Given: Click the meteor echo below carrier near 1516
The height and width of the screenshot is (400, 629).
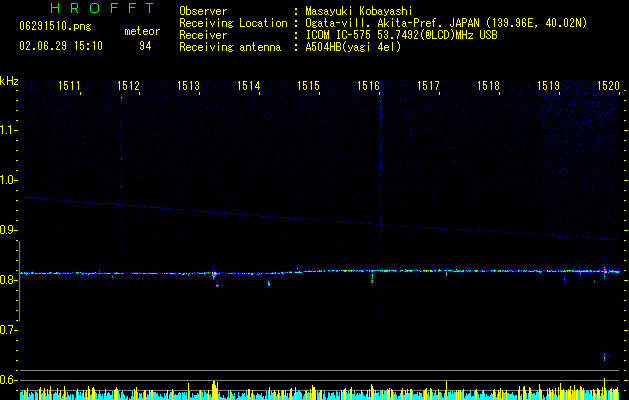Looking at the screenshot, I should 372,278.
